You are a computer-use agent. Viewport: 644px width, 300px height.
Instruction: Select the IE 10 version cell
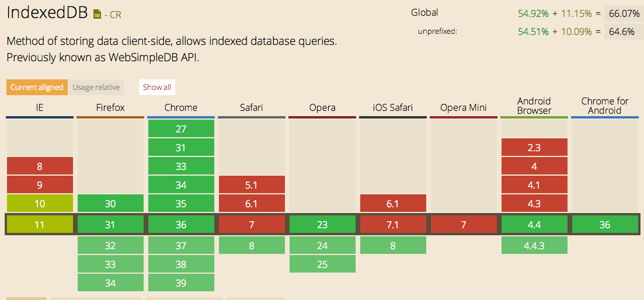[40, 204]
